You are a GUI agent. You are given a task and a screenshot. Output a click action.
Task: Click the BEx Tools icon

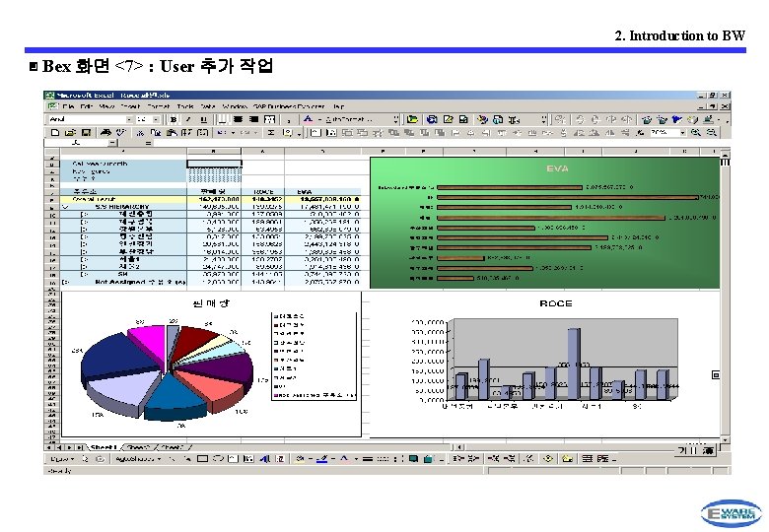(483, 119)
